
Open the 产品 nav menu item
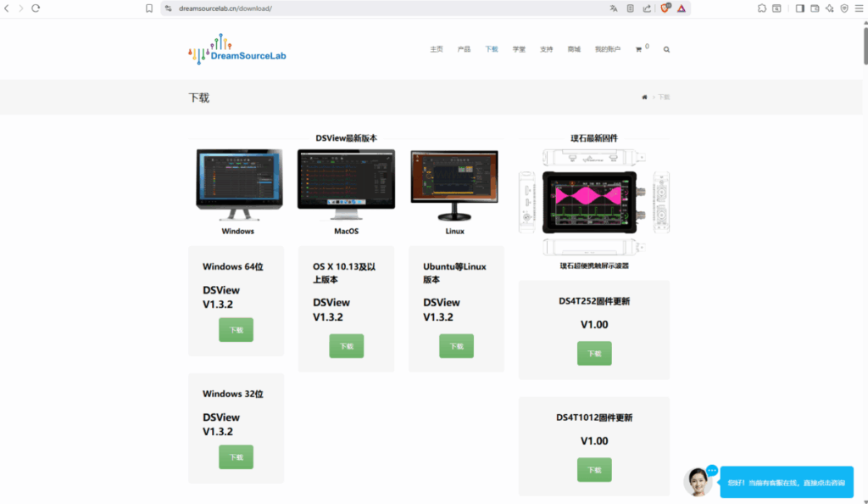[x=464, y=49]
